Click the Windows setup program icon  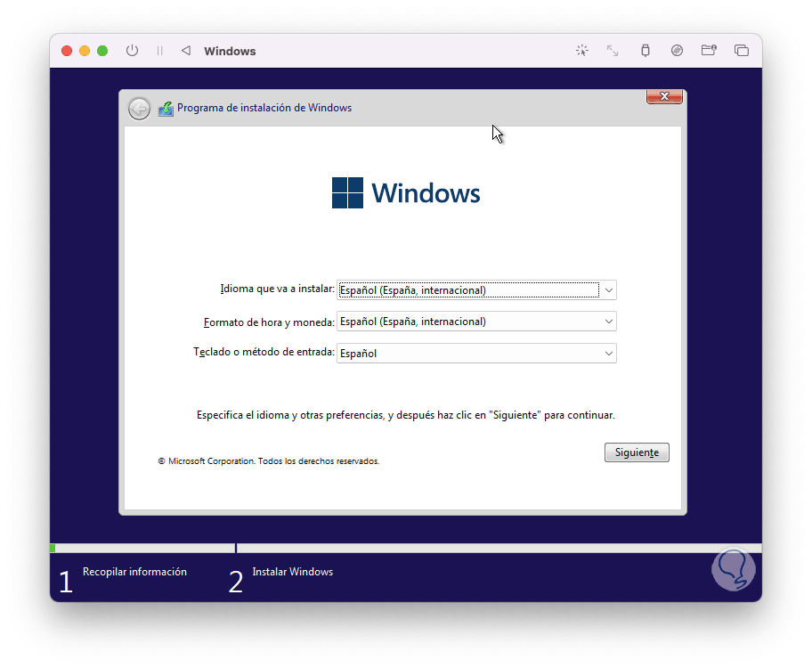coord(166,109)
